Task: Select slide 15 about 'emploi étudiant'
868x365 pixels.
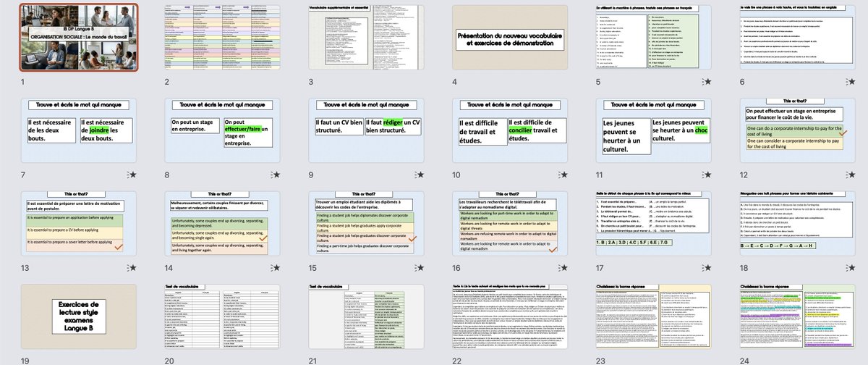Action: click(367, 223)
